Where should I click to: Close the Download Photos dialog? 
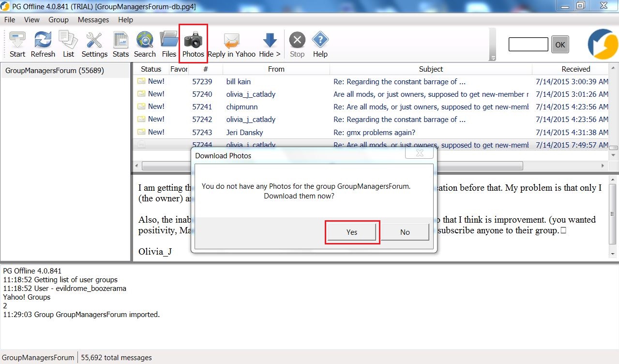(x=420, y=153)
